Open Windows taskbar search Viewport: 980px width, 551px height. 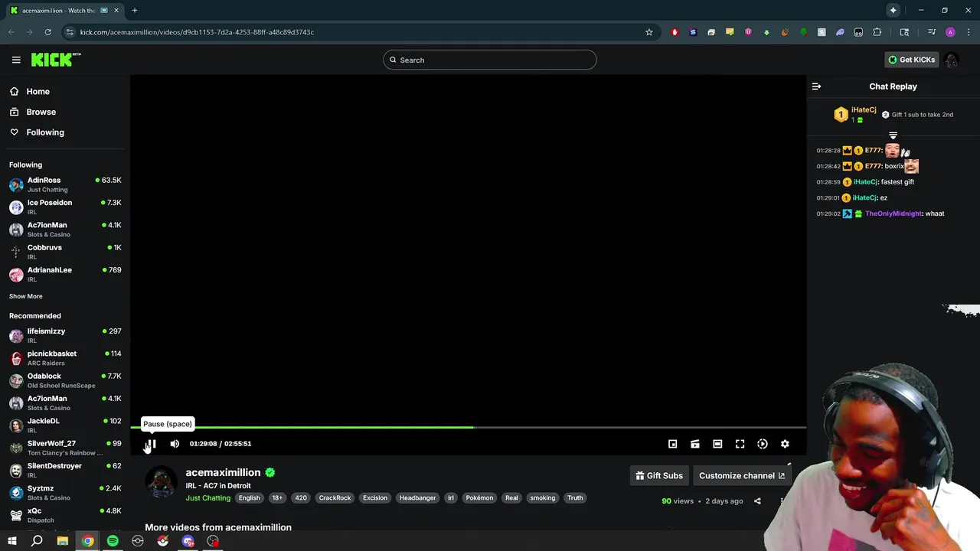(x=37, y=541)
